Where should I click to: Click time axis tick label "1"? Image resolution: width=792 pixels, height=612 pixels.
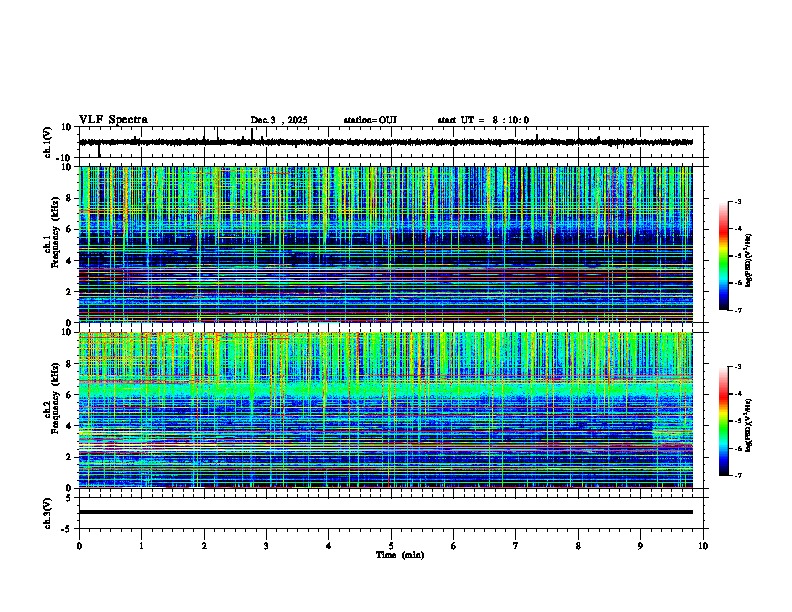[x=141, y=546]
